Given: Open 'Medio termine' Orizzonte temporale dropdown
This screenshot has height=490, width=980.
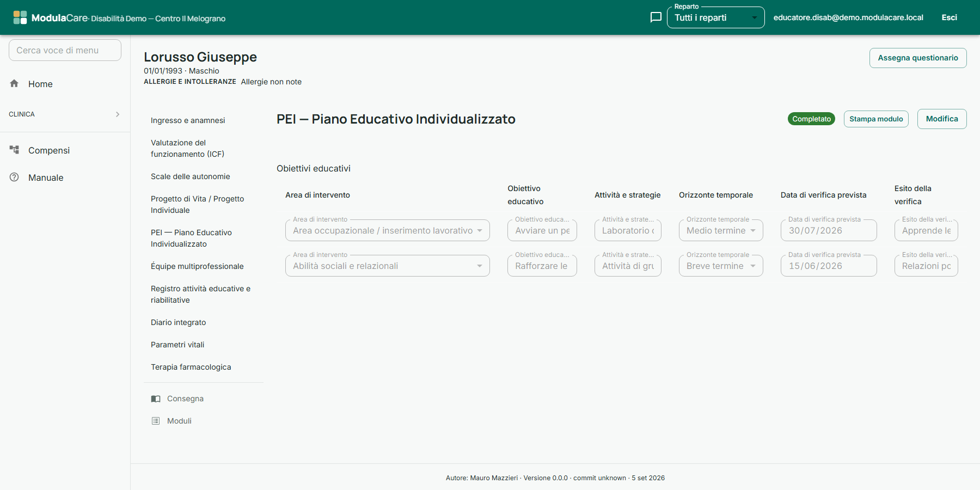Looking at the screenshot, I should click(x=721, y=230).
